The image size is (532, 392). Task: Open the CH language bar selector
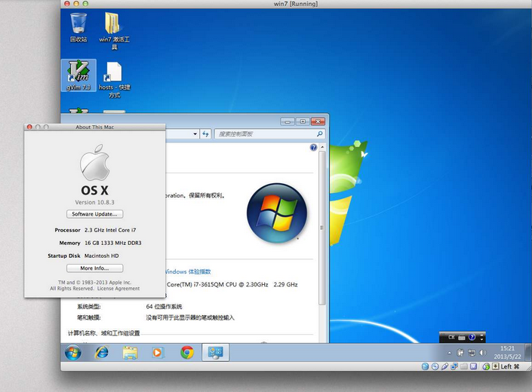pos(453,337)
